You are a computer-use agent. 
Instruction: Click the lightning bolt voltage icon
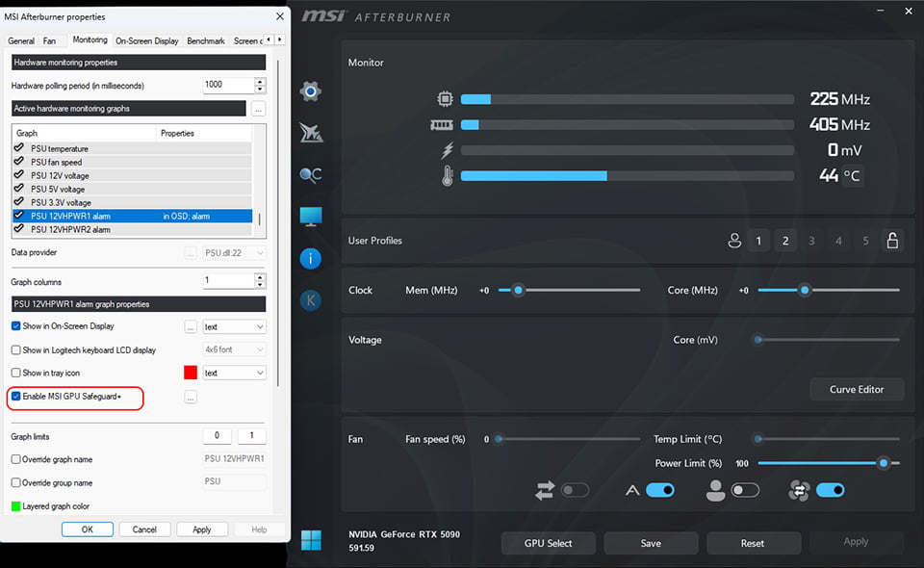(x=445, y=150)
